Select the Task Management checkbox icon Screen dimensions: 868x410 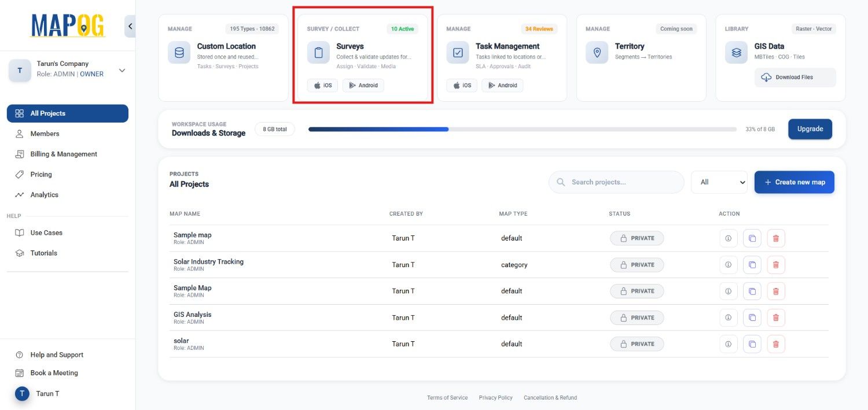click(x=458, y=52)
